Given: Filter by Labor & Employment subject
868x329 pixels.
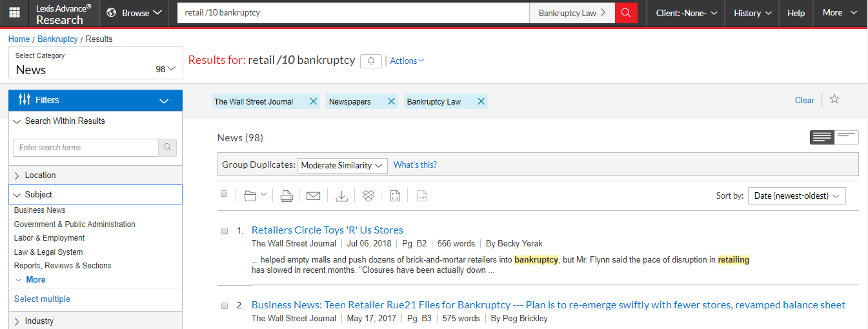Looking at the screenshot, I should pos(50,238).
